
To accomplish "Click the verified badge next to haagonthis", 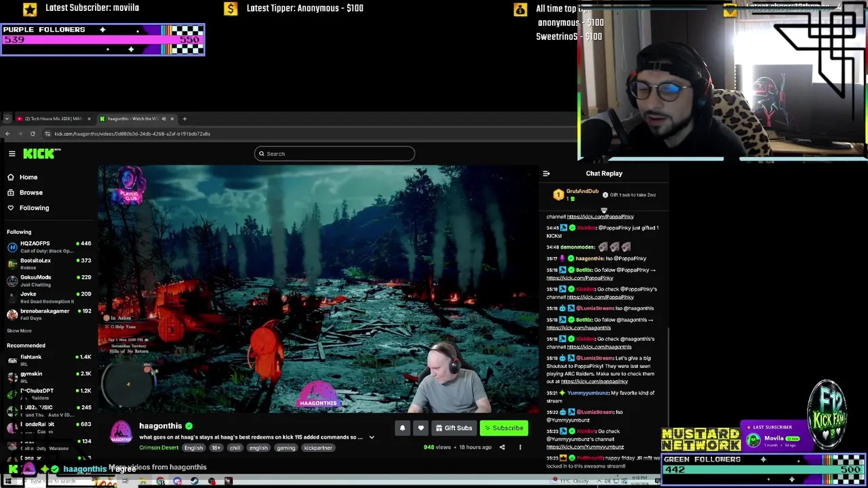I will (x=189, y=426).
